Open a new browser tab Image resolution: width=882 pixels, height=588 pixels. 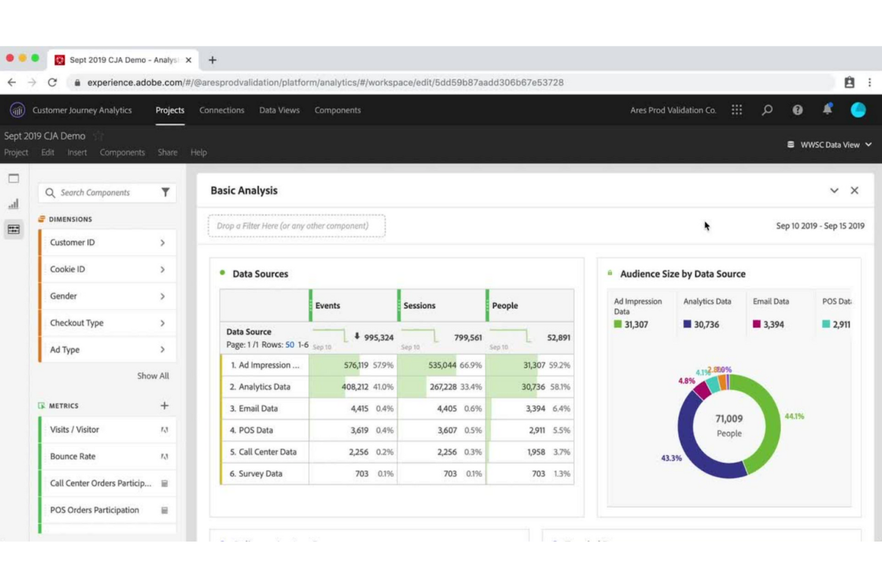(212, 60)
